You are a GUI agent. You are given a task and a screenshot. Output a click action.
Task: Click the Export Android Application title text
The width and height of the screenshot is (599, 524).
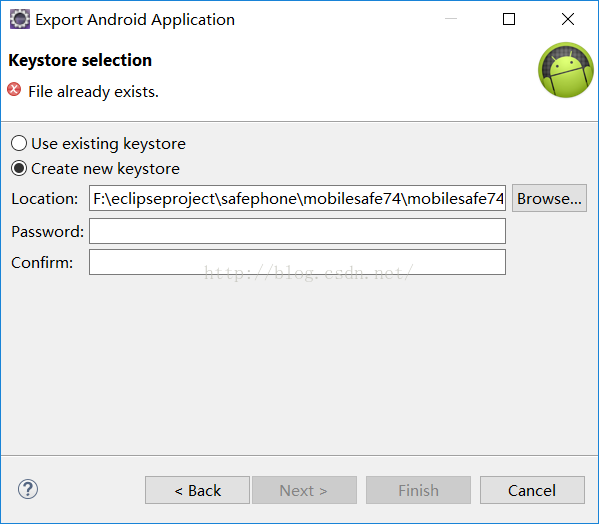[x=135, y=19]
